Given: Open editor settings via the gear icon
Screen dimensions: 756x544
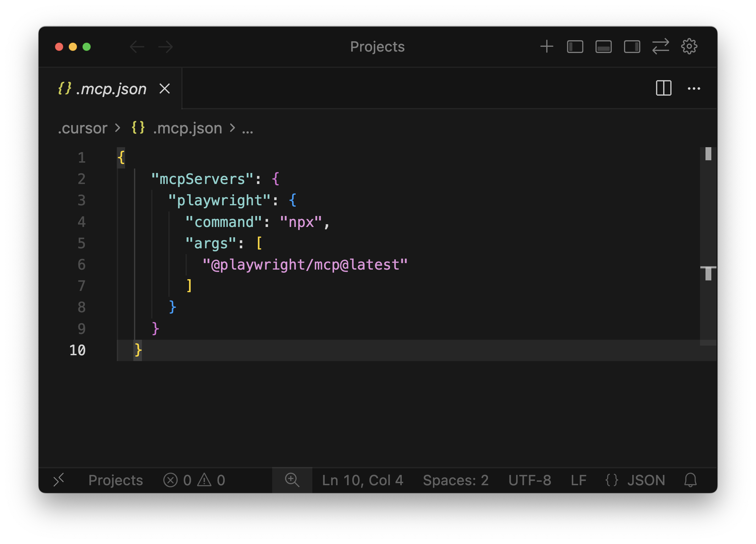Looking at the screenshot, I should point(689,47).
